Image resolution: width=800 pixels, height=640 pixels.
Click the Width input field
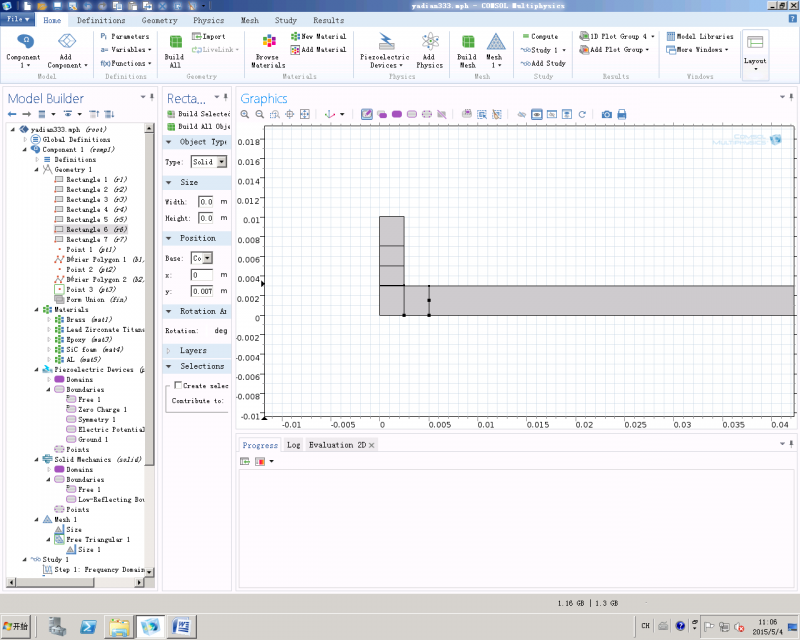[x=204, y=202]
